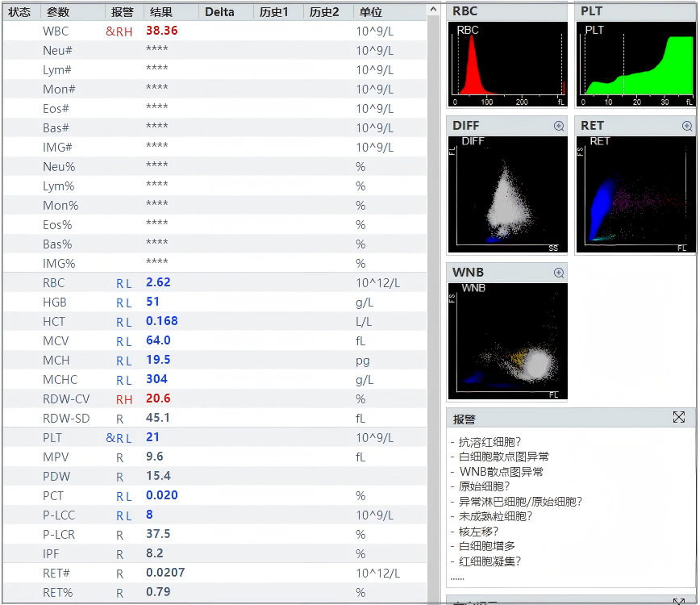Select the Lym# parameter row
Image resolution: width=700 pixels, height=605 pixels.
[x=215, y=70]
